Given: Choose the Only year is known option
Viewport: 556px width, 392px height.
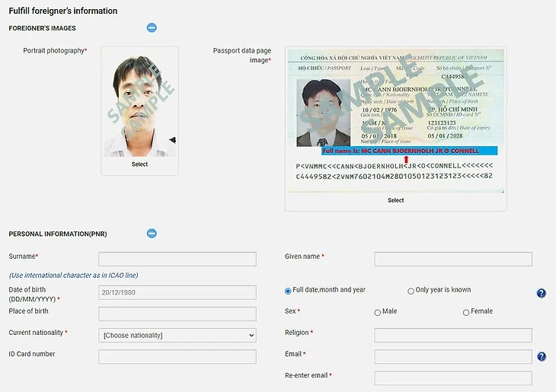Looking at the screenshot, I should pyautogui.click(x=411, y=291).
